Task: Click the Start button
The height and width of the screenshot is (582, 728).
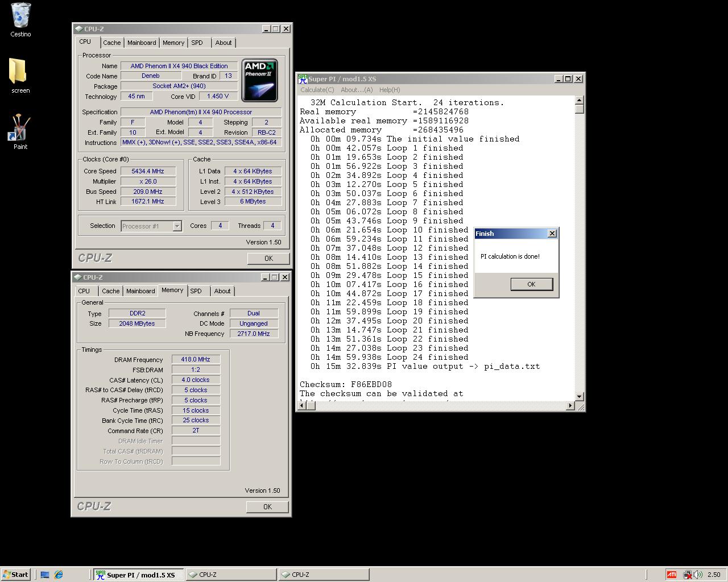Action: 16,575
